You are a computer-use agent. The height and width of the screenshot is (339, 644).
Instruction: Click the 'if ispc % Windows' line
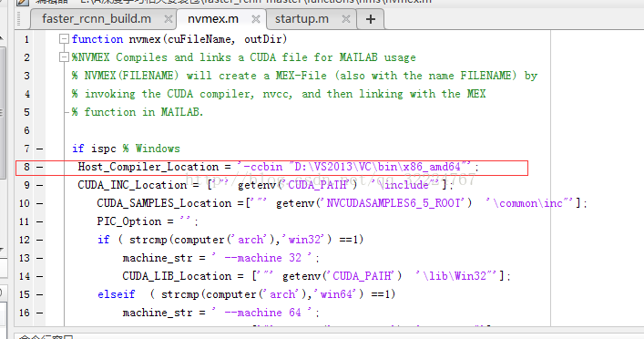point(126,149)
